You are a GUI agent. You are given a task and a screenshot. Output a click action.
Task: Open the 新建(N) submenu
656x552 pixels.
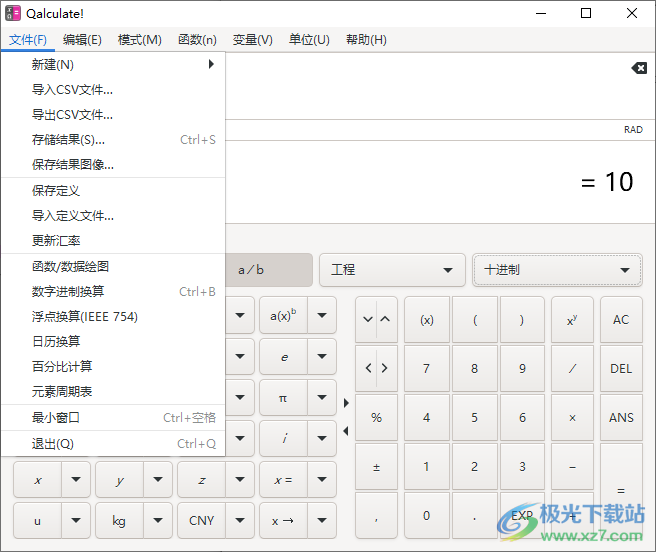point(113,64)
